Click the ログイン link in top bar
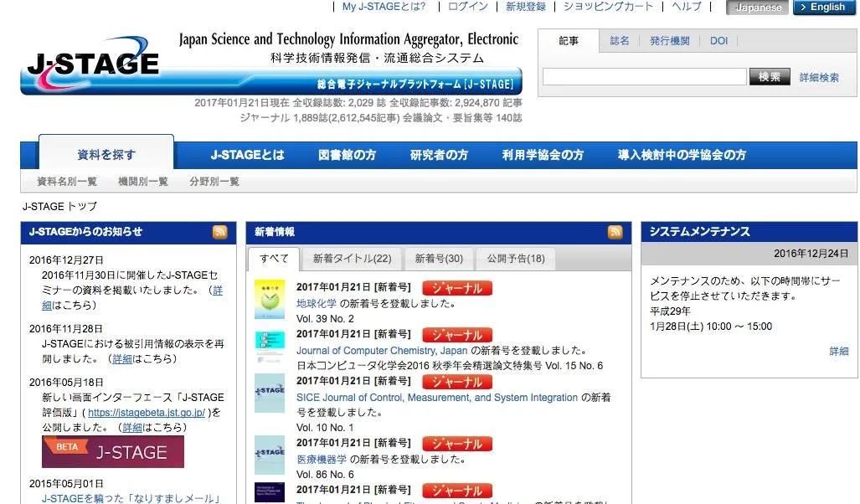Image resolution: width=860 pixels, height=504 pixels. pos(467,7)
